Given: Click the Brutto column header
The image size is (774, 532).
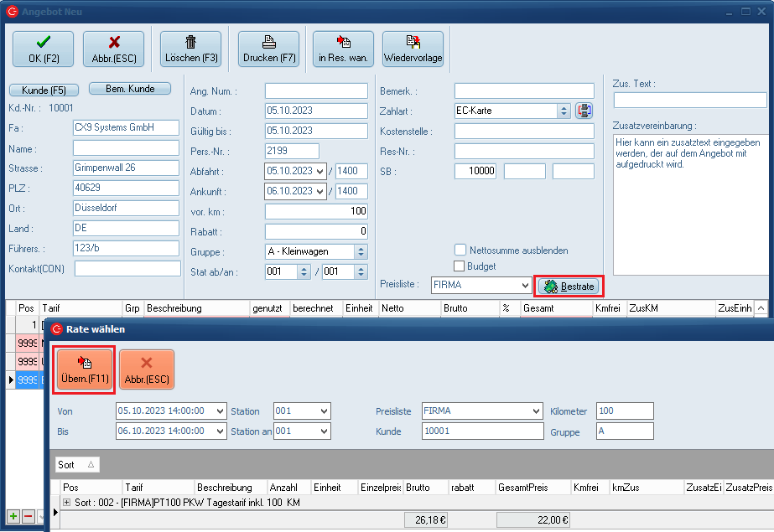Looking at the screenshot, I should (x=417, y=487).
